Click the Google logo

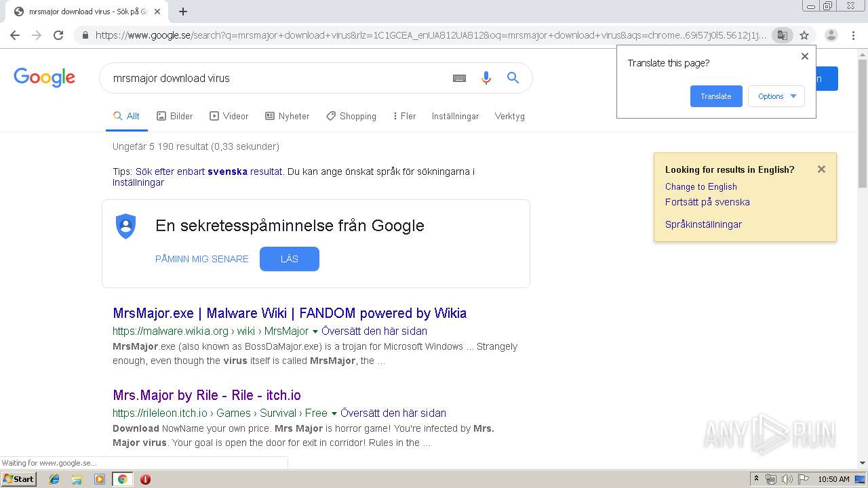pos(45,77)
